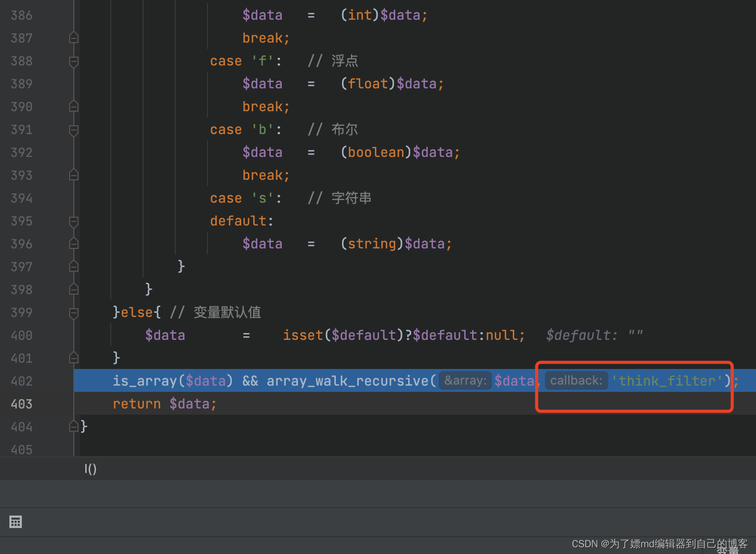756x554 pixels.
Task: Collapse the else block fold on line 399
Action: [74, 313]
